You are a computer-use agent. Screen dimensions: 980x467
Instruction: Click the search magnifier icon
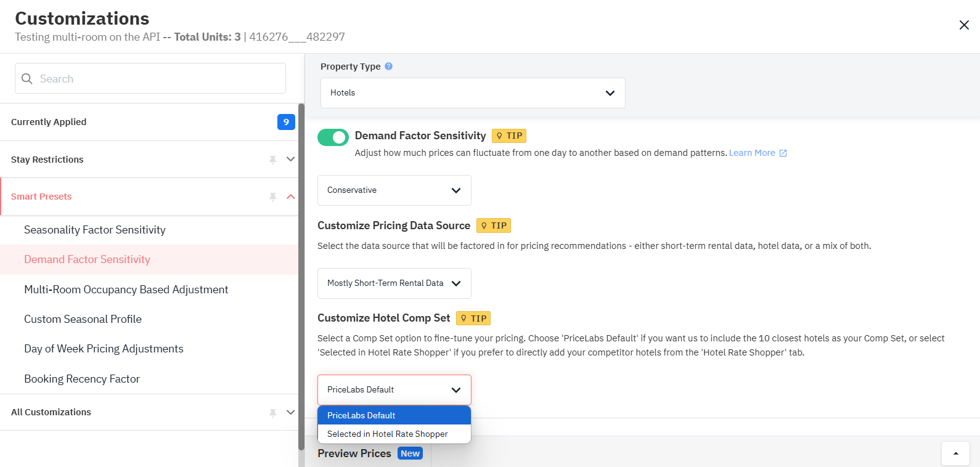[x=27, y=79]
